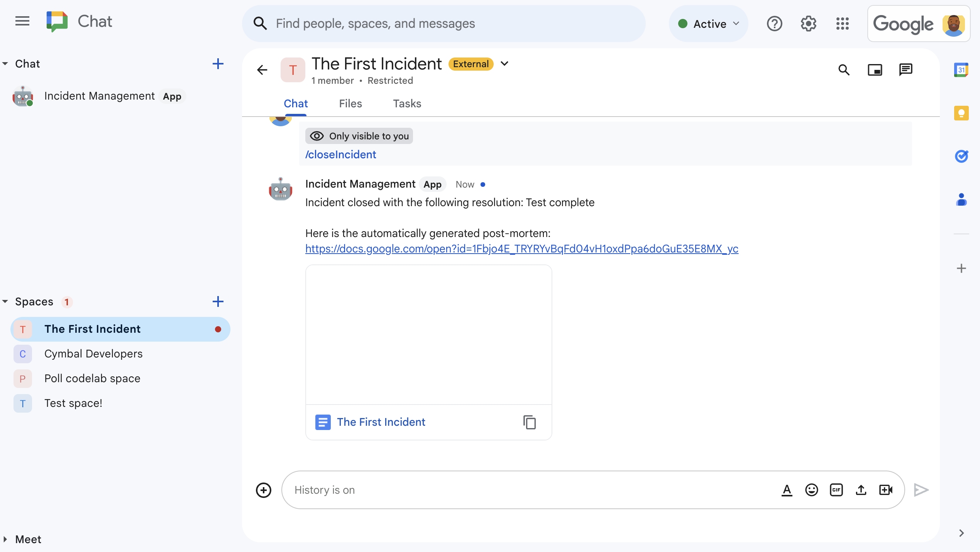Viewport: 980px width, 552px height.
Task: Switch to the Files tab
Action: (x=350, y=104)
